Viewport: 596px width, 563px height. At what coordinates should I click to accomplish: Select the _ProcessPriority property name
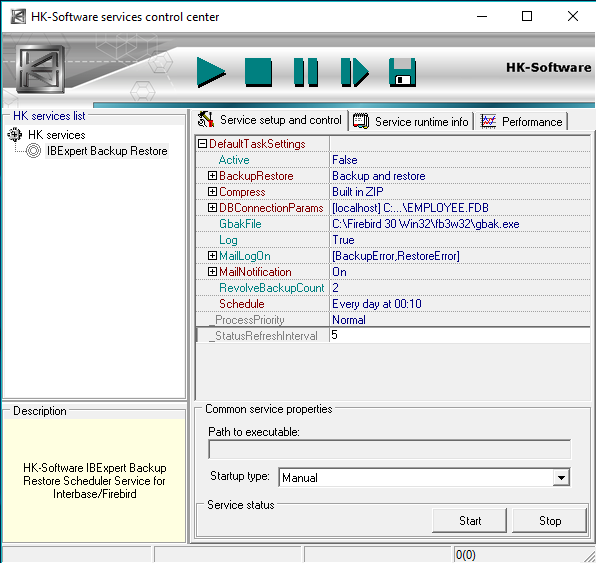point(246,320)
